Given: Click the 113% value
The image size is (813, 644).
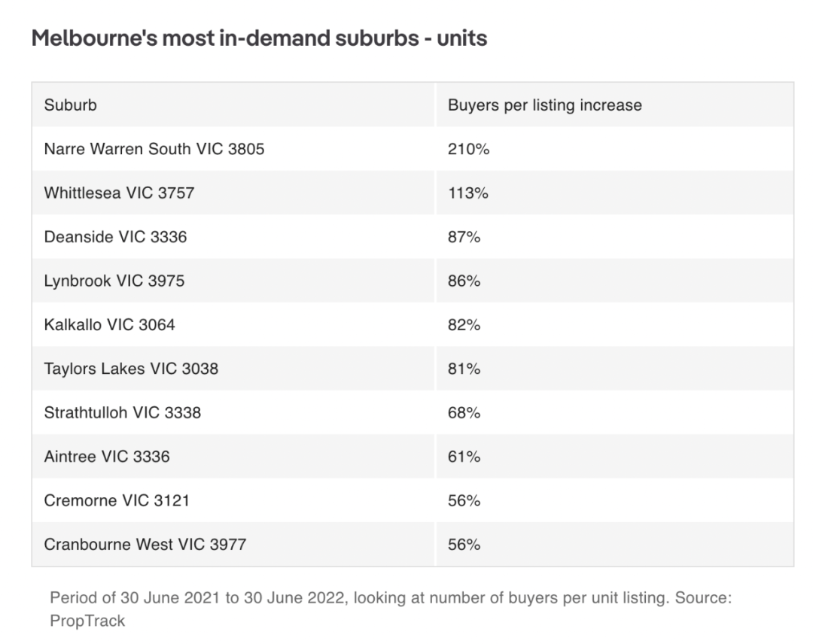Looking at the screenshot, I should pyautogui.click(x=467, y=193).
